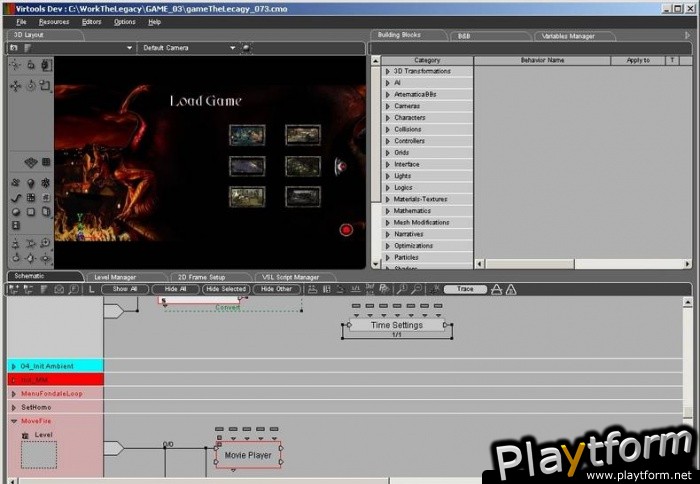
Task: Click the reference grid diamond icon
Action: tap(30, 162)
